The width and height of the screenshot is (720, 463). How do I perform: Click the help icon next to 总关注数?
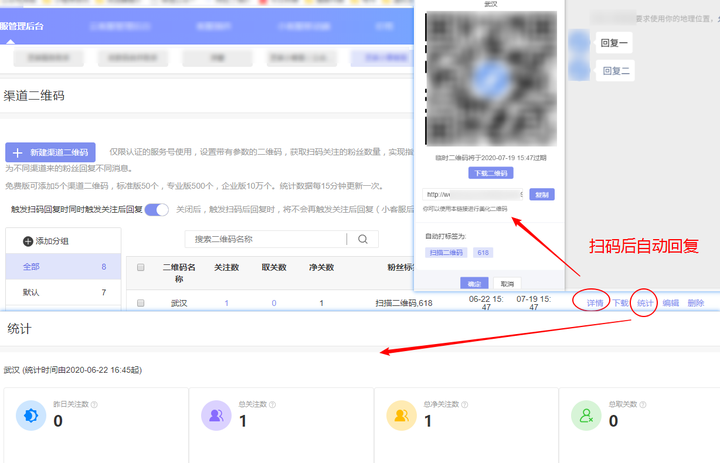coord(272,405)
